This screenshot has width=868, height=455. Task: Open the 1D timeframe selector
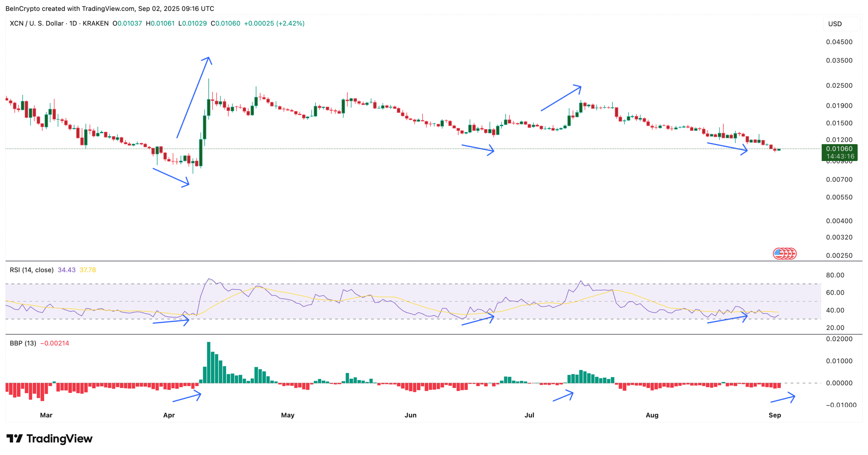tap(73, 23)
